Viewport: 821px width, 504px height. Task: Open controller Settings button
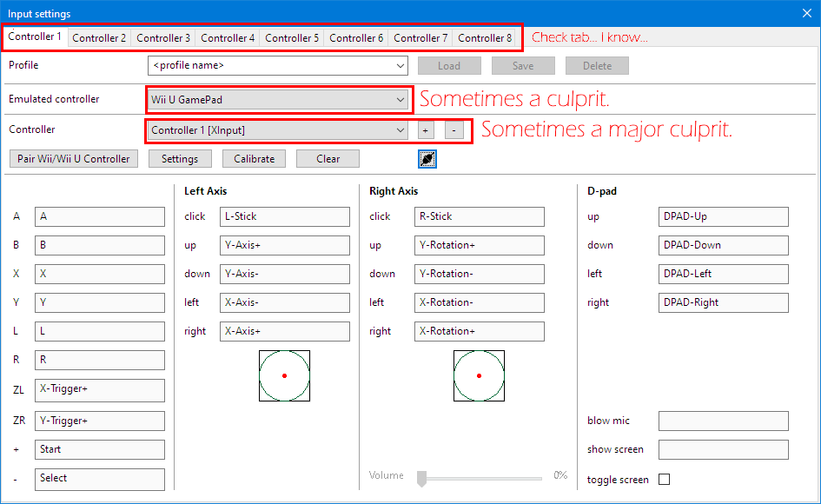coord(180,159)
